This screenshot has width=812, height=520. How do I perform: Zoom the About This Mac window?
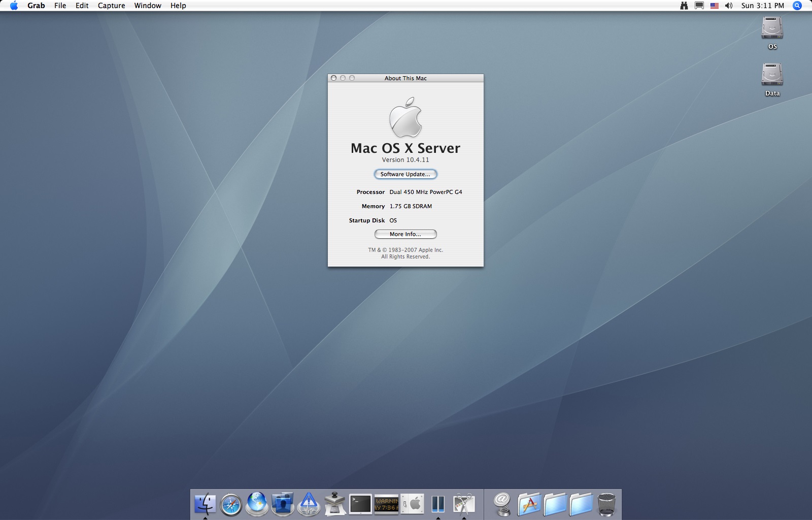352,78
